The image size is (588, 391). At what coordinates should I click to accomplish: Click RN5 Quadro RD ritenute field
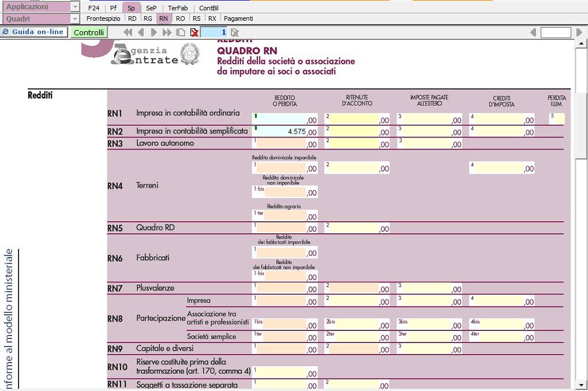pos(357,228)
